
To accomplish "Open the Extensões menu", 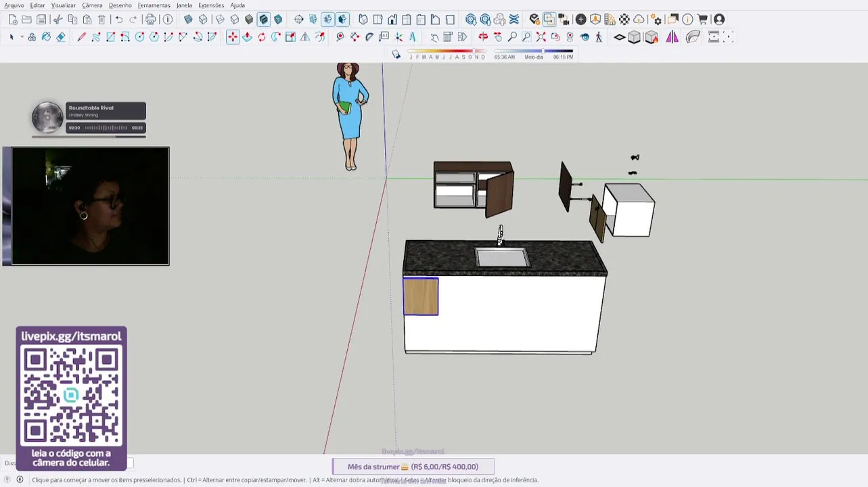I will tap(211, 5).
